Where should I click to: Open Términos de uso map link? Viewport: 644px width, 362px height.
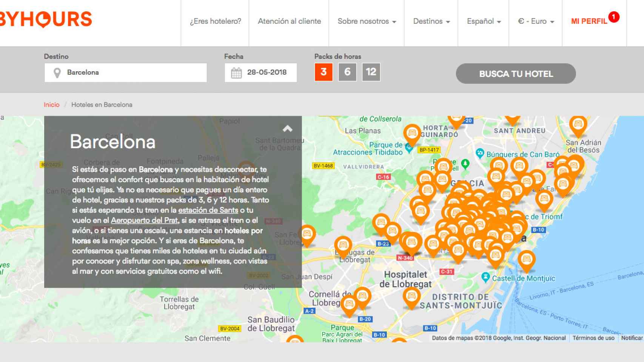click(x=593, y=338)
